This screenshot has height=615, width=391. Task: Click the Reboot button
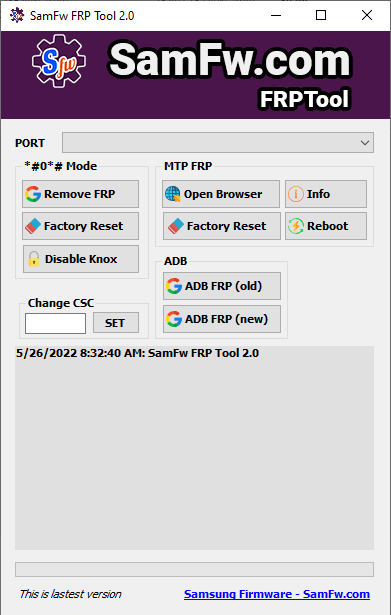(326, 226)
